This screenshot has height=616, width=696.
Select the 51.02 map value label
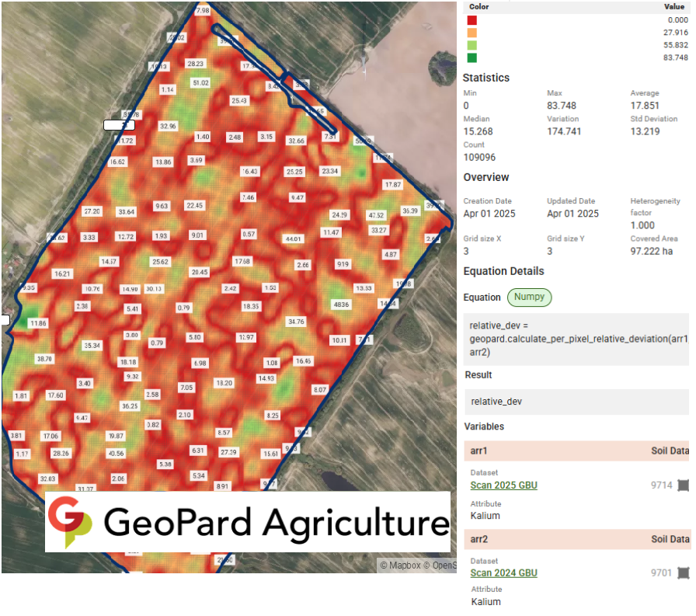coord(200,83)
